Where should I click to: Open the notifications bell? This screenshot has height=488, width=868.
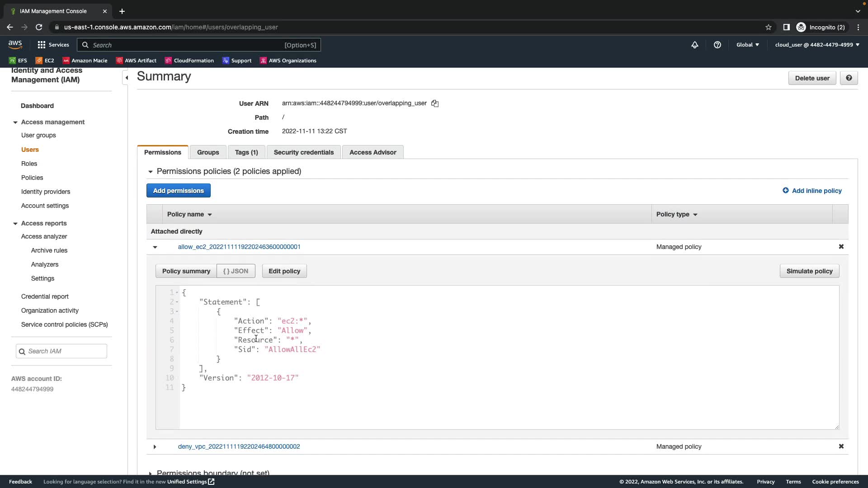[x=695, y=45]
